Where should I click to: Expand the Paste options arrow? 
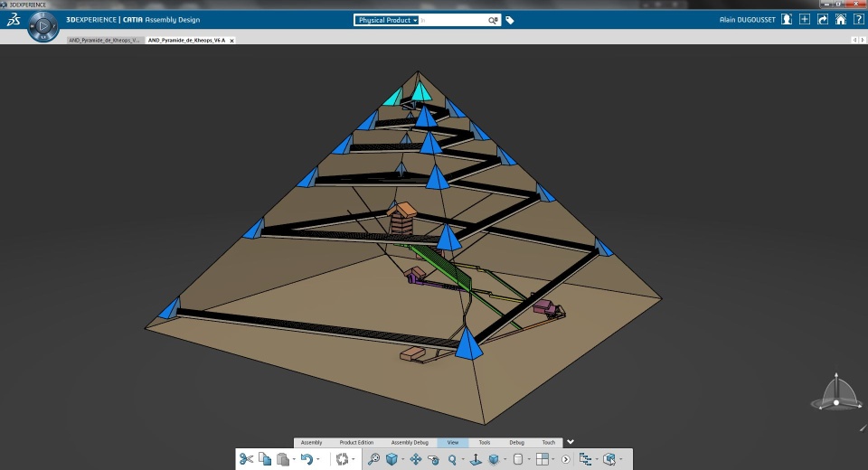294,459
